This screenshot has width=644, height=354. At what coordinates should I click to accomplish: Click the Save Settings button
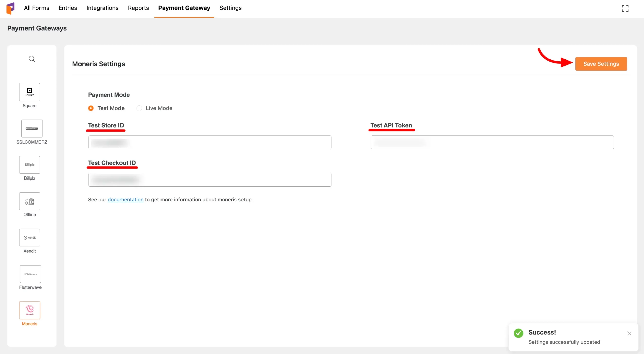pos(601,64)
